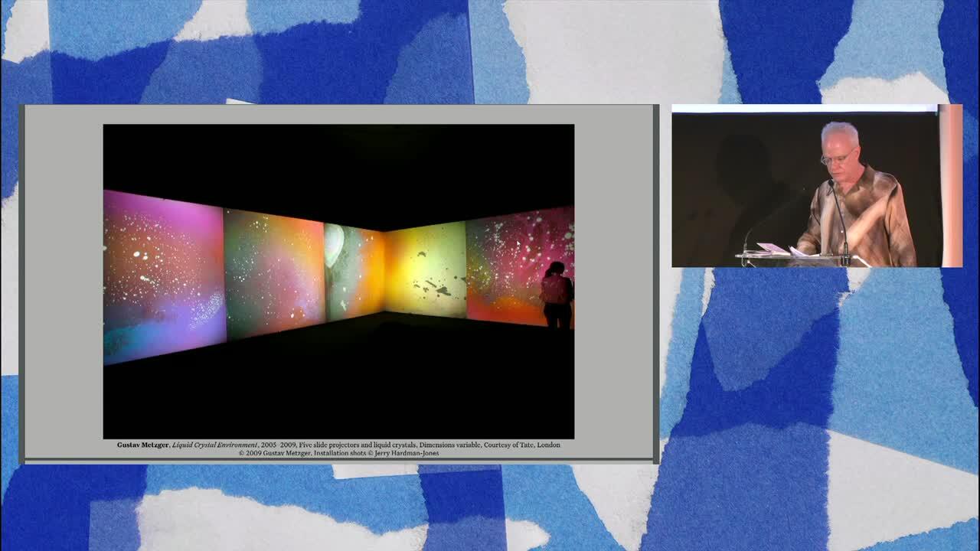Click the dark floor area of the slide

(338, 383)
